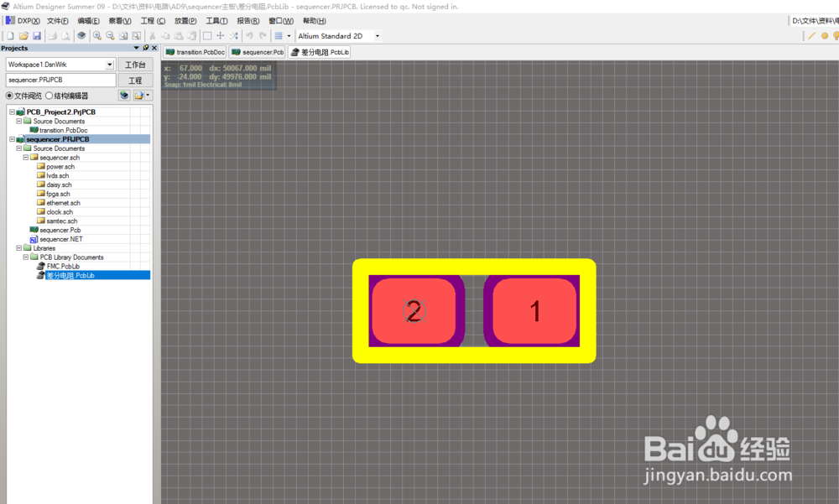Create a new document from the toolbar
The height and width of the screenshot is (504, 839).
pyautogui.click(x=10, y=36)
